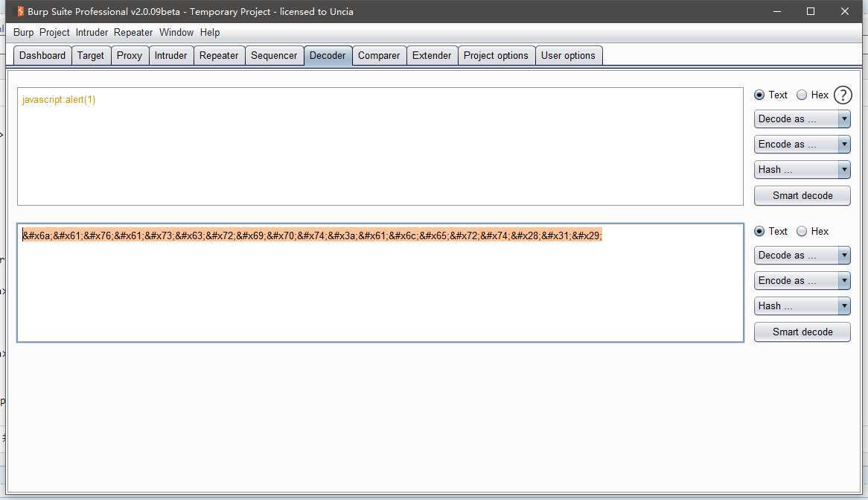This screenshot has height=500, width=868.
Task: Click the Decoder help question mark icon
Action: click(x=843, y=95)
